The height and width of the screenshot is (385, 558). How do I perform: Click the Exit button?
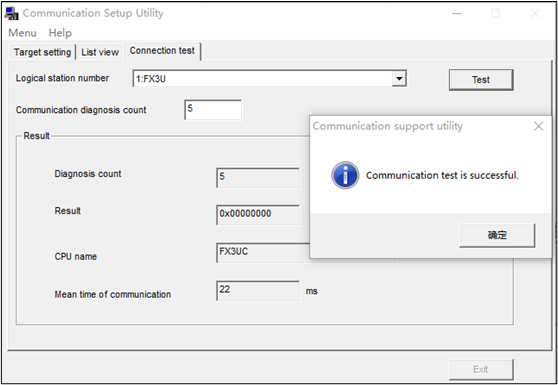coord(481,369)
